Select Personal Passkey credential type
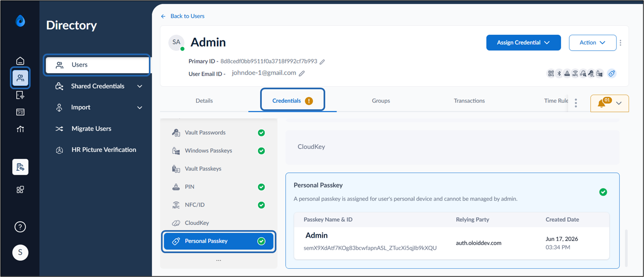Screen dimensions: 644x277 [219, 241]
